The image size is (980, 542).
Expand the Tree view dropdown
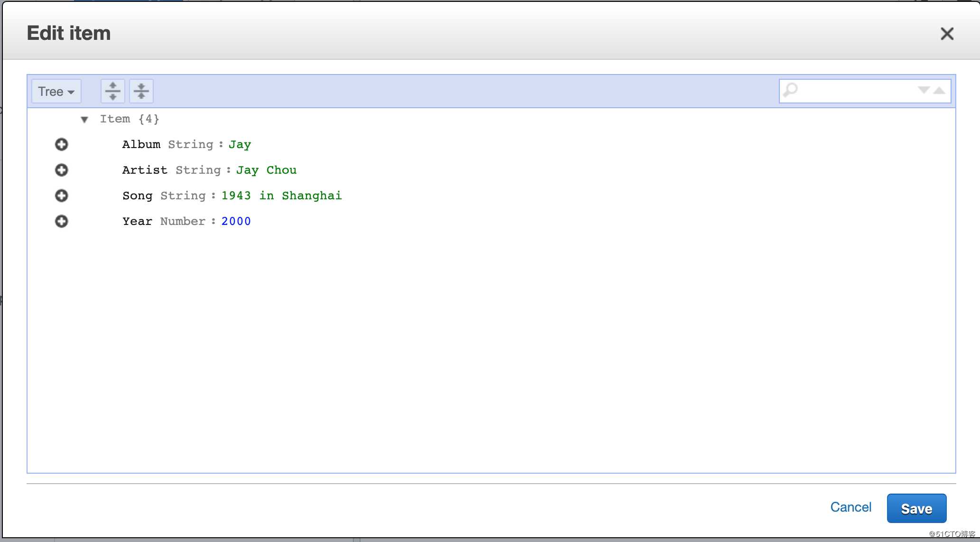pyautogui.click(x=57, y=92)
